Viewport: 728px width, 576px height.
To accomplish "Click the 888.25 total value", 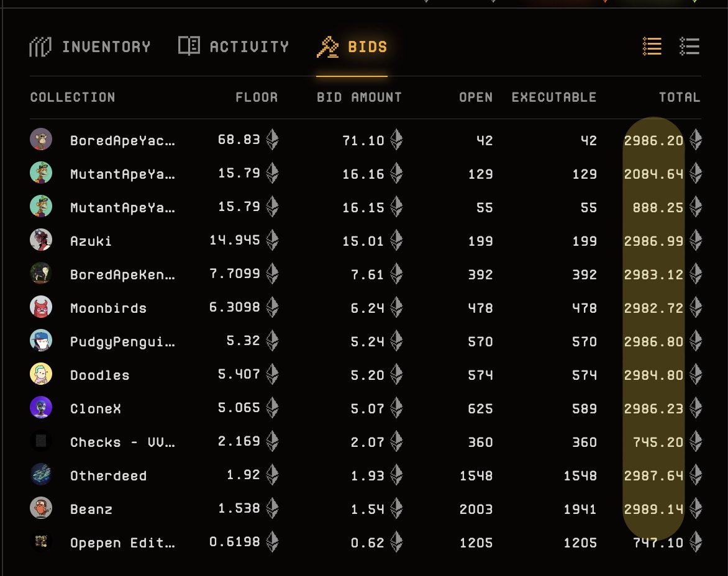I will point(658,208).
